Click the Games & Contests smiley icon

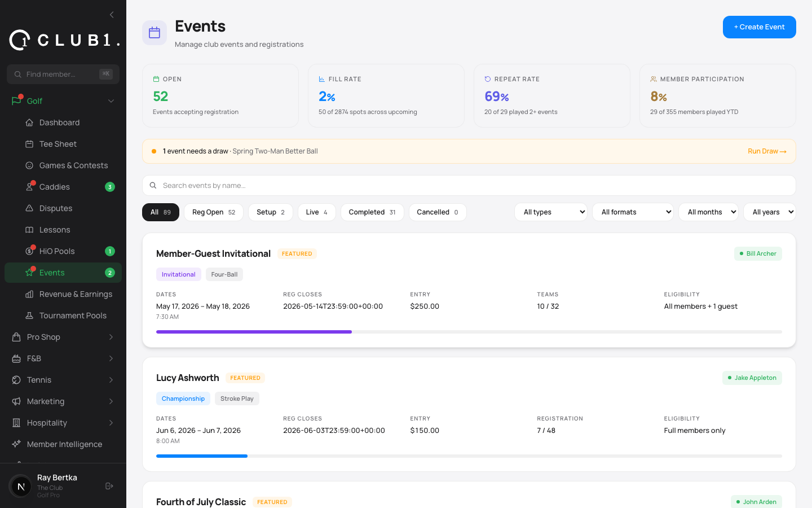point(29,165)
